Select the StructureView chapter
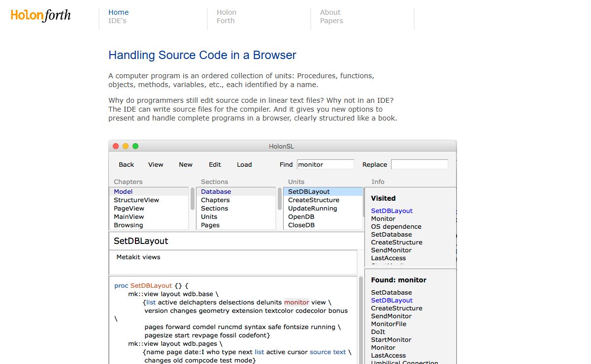 click(136, 200)
